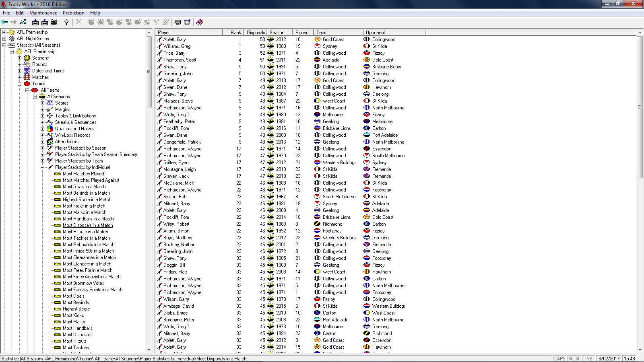Select Most Tackles in a Match
The width and height of the screenshot is (644, 362).
coord(87,238)
